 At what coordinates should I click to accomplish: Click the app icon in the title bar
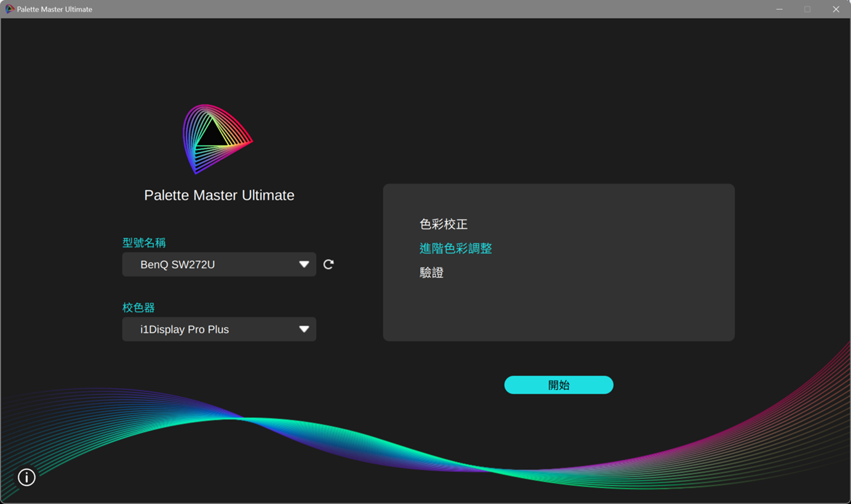click(x=10, y=9)
